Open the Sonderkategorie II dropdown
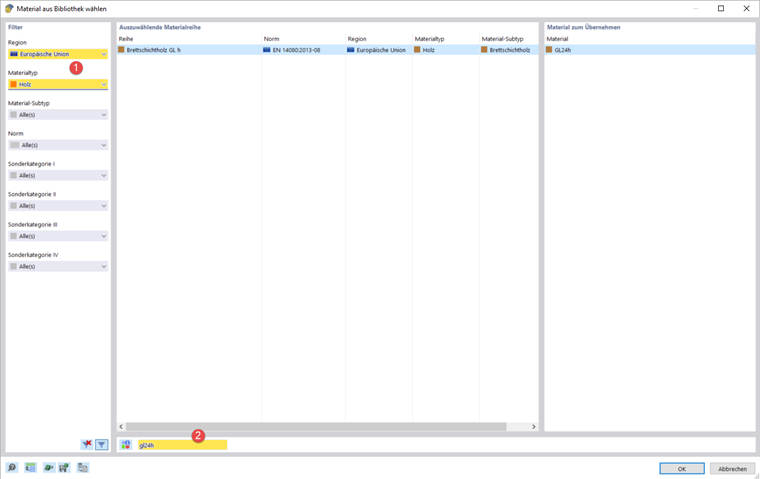This screenshot has width=760, height=479. coord(58,206)
